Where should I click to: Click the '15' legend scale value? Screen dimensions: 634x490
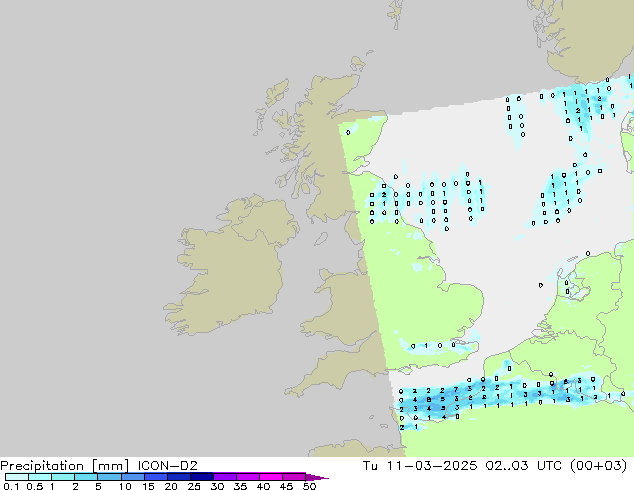(148, 486)
